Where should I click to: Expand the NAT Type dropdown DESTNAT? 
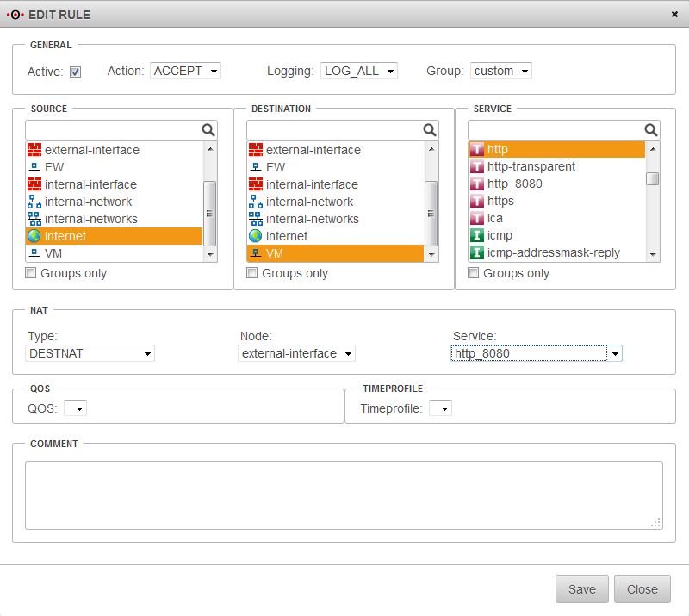click(90, 353)
